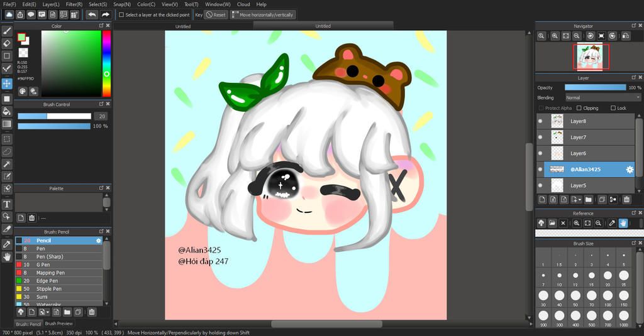Open the Blending mode dropdown

click(x=602, y=98)
